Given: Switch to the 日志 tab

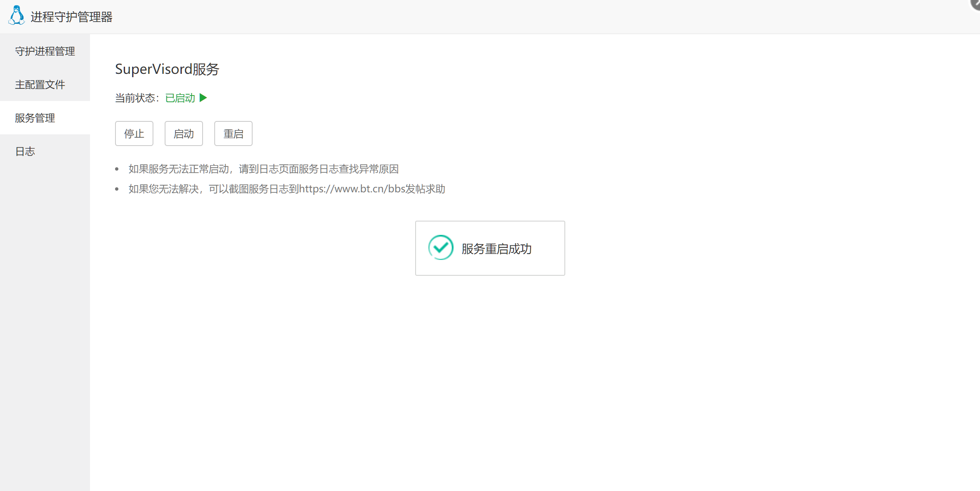Looking at the screenshot, I should tap(45, 151).
